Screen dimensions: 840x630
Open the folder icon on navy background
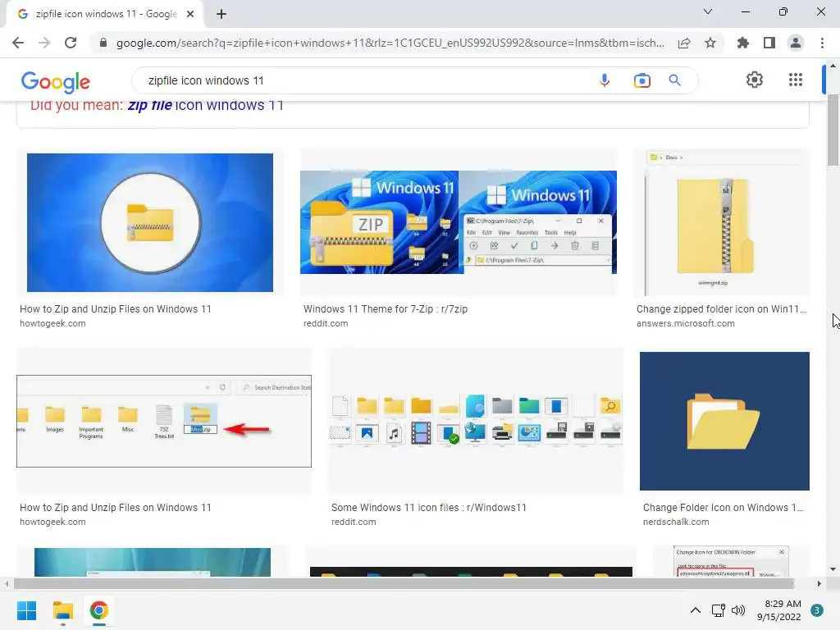tap(724, 421)
